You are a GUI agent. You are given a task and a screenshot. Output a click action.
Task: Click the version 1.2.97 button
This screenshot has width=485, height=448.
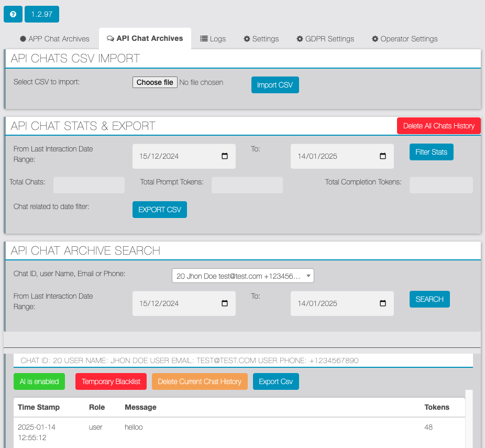(42, 14)
